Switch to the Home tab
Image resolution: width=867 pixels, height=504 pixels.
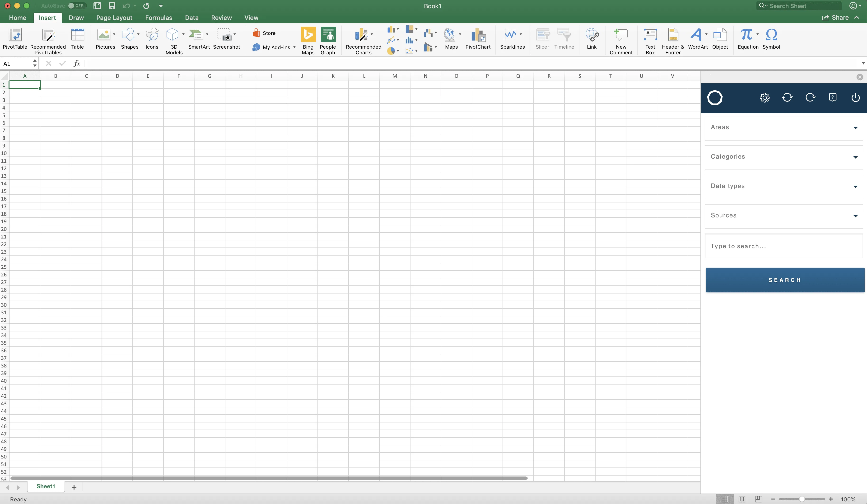(17, 18)
